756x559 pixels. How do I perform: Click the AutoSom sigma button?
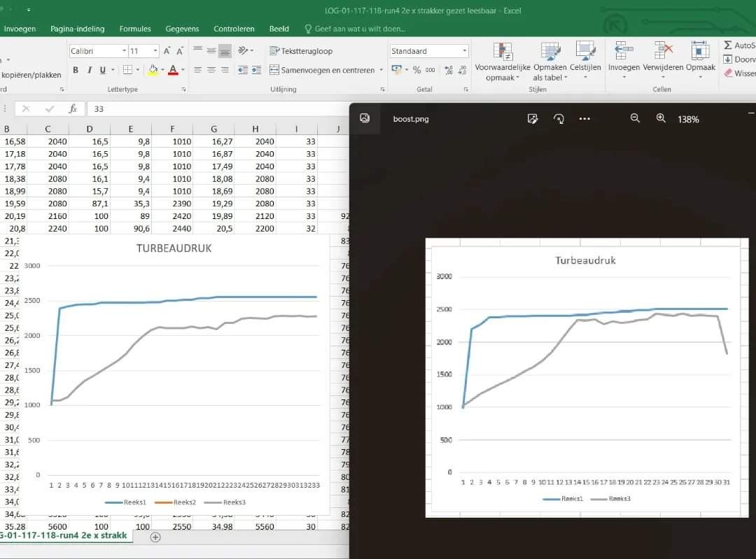pos(738,45)
